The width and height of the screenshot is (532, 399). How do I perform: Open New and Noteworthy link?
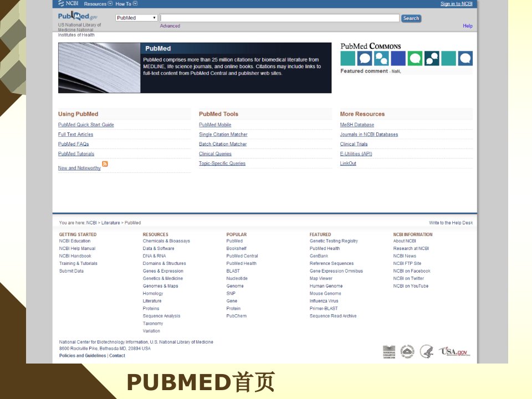79,168
